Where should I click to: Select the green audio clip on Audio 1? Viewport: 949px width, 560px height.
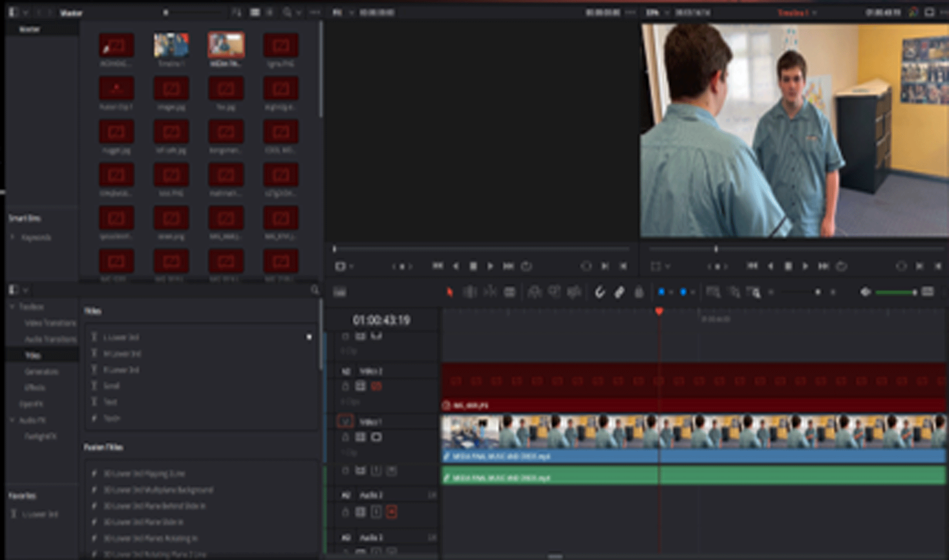(694, 476)
